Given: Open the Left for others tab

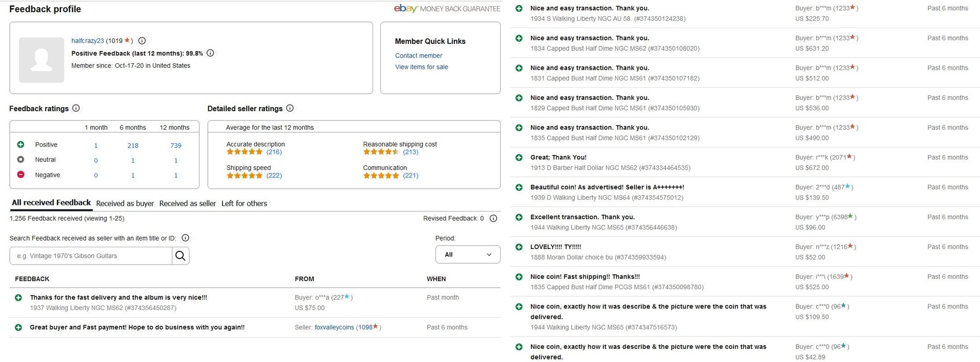Looking at the screenshot, I should click(x=244, y=203).
